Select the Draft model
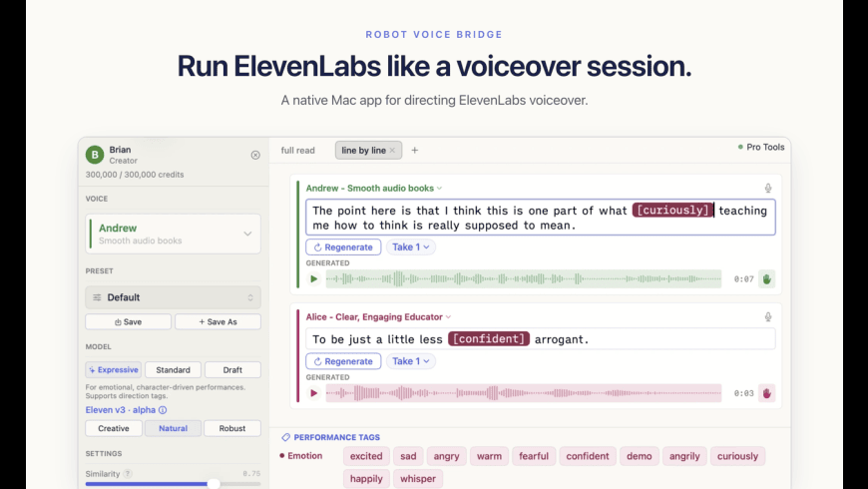This screenshot has height=489, width=868. point(232,369)
